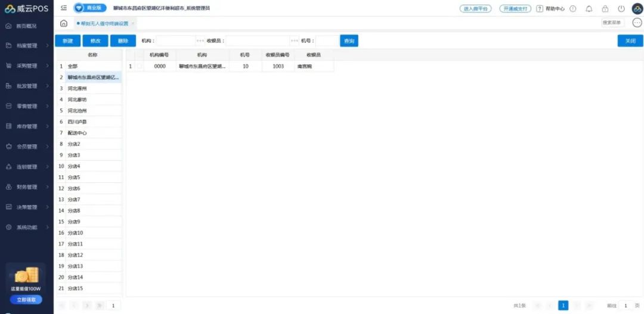The width and height of the screenshot is (644, 314).
Task: Click the lock screen icon
Action: [605, 9]
